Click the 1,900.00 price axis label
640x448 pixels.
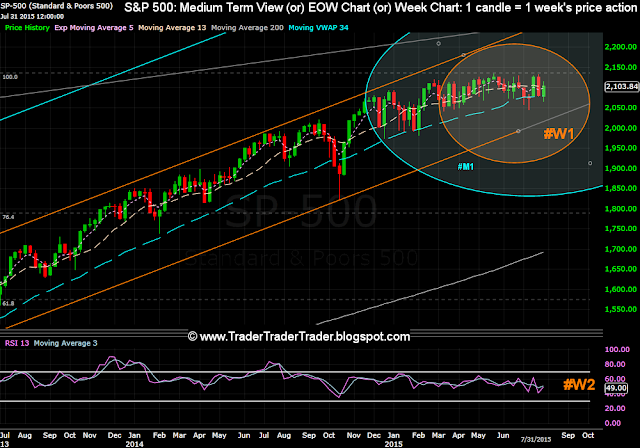621,169
